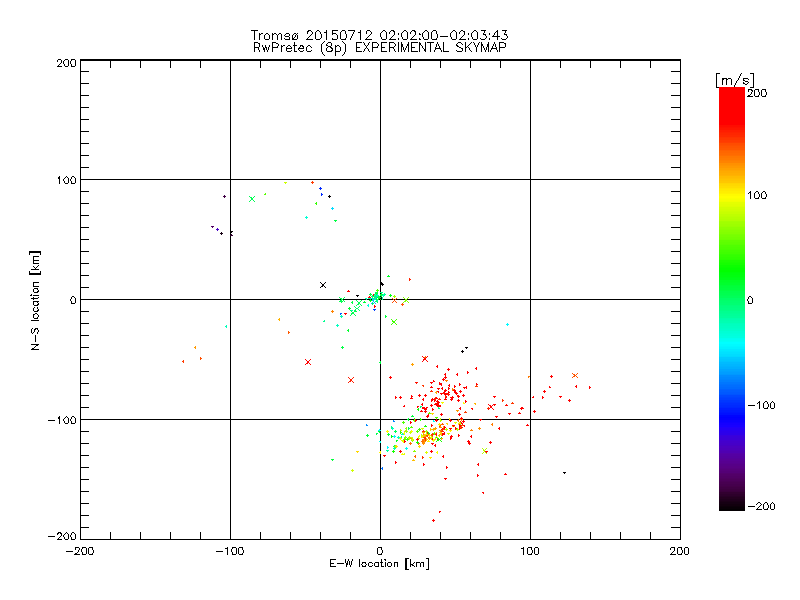
Task: Click the 'N-S location [km]' axis label
Action: [35, 301]
